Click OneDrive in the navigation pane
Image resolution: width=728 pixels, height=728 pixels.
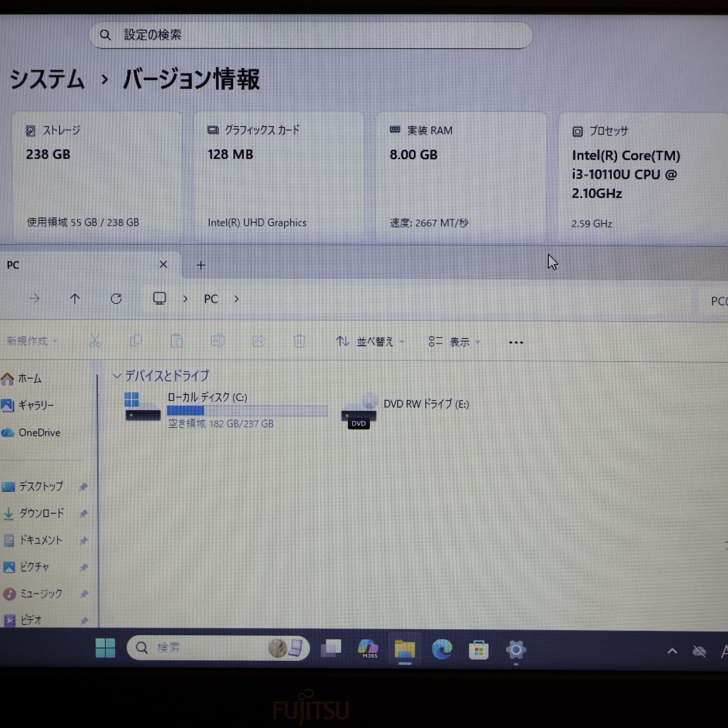pos(39,433)
